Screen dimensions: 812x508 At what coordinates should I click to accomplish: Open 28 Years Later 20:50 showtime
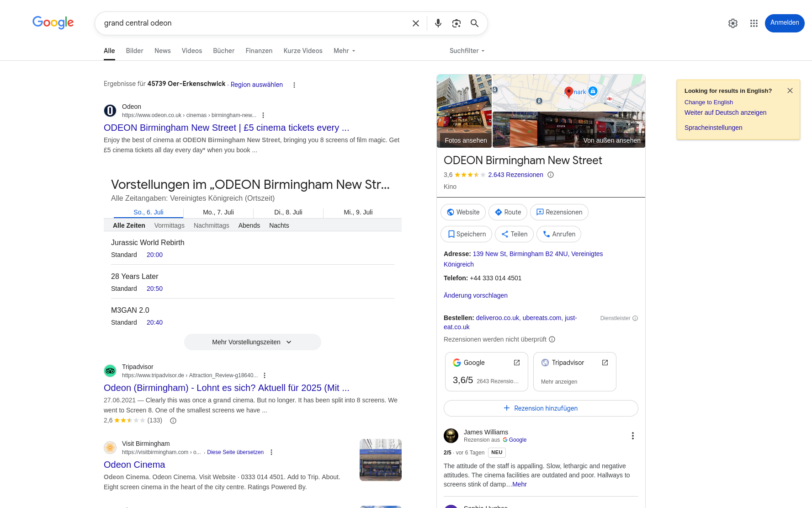154,289
